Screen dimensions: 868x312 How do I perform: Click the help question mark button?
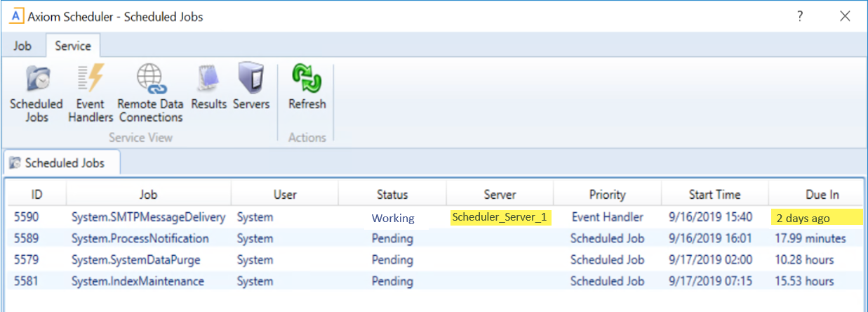800,16
